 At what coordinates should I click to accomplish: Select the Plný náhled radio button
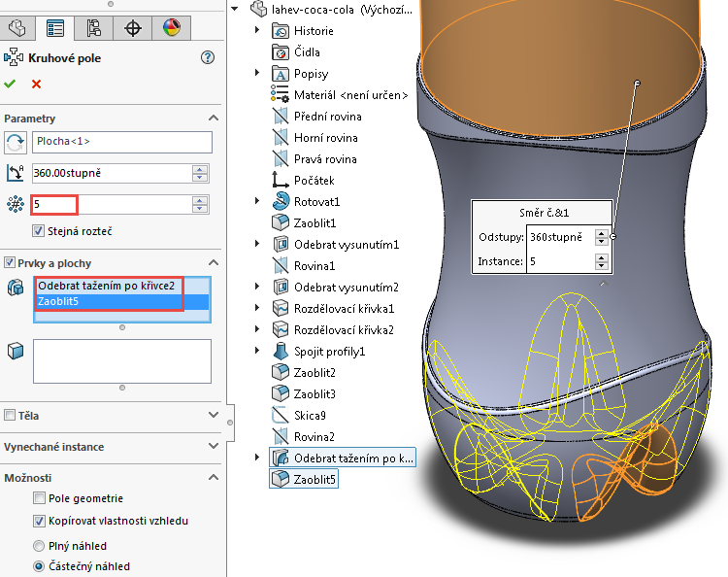click(x=39, y=546)
